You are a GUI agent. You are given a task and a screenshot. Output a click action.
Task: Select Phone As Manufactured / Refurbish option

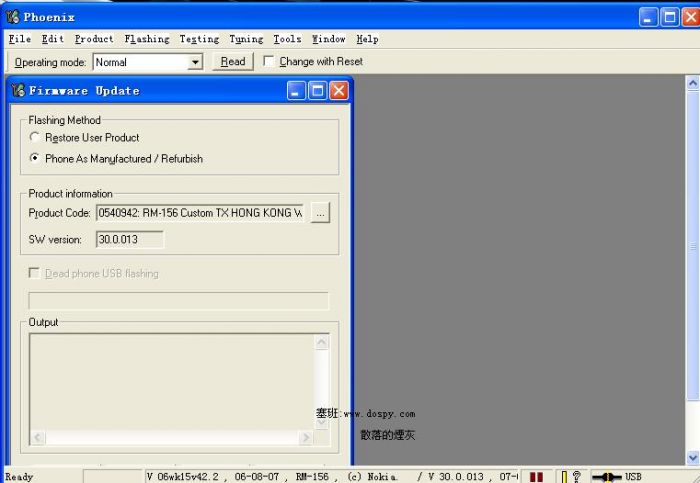tap(34, 158)
